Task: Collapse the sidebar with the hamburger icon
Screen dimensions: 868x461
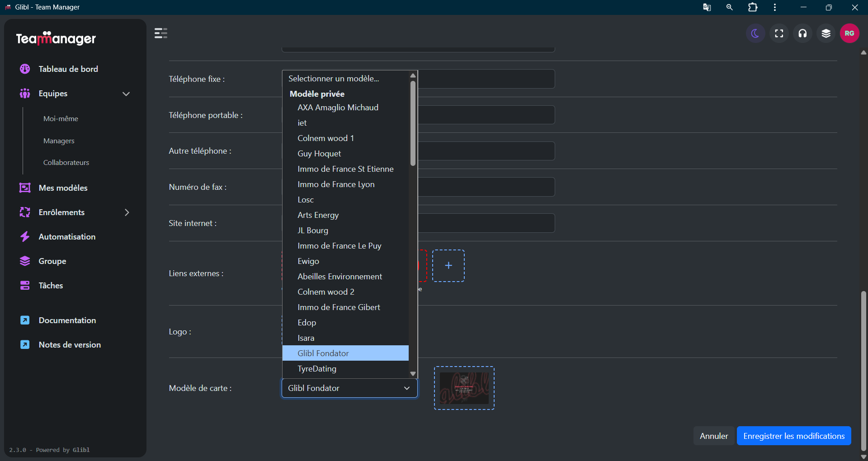Action: tap(161, 33)
